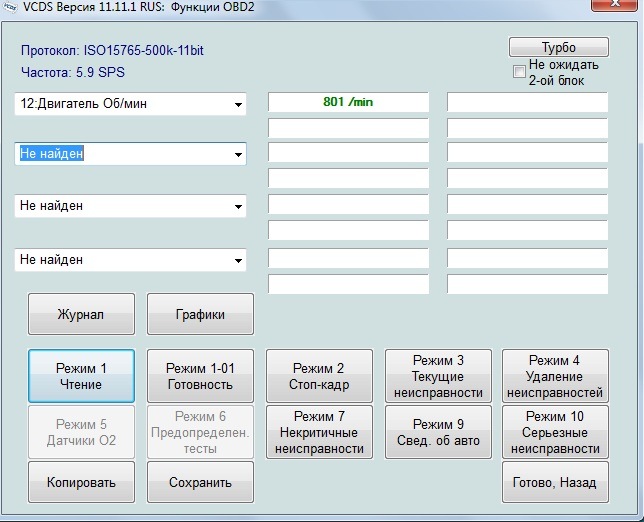This screenshot has height=522, width=644.
Task: Open the Графики graphs button
Action: tap(200, 314)
